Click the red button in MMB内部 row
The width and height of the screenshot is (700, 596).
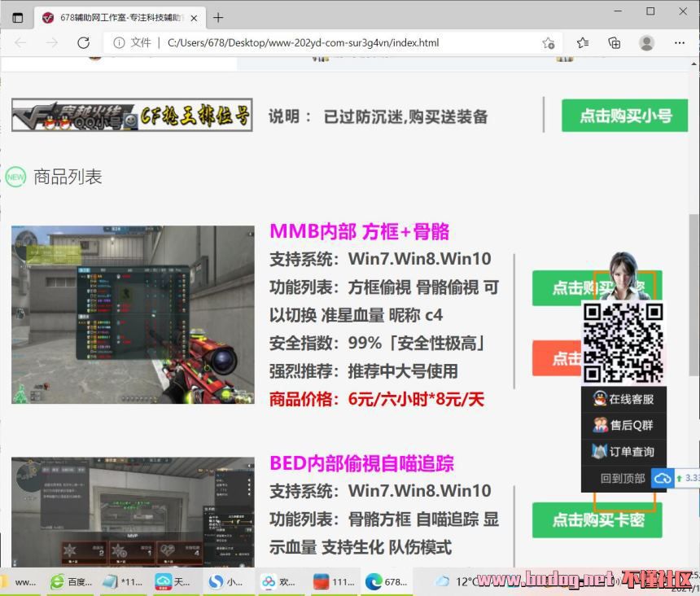pyautogui.click(x=557, y=358)
